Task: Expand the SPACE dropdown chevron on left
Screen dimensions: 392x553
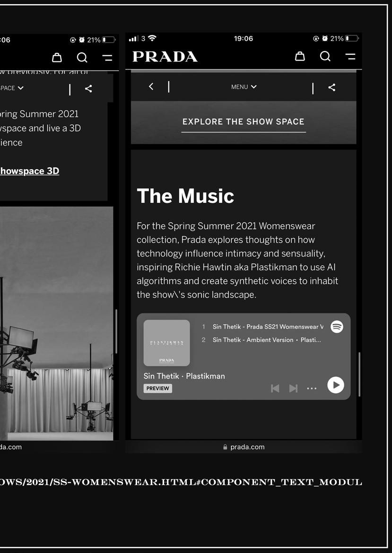Action: pos(21,88)
